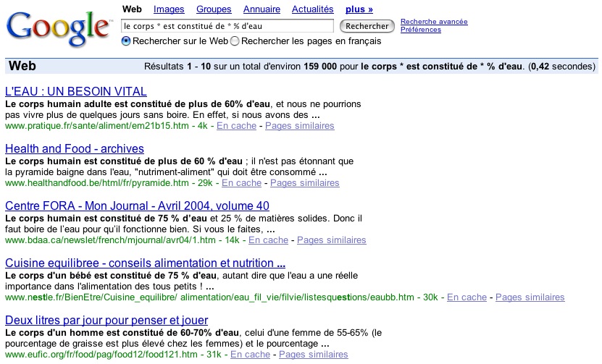This screenshot has height=364, width=602.
Task: Open 'Pages similaires' for healthandfood.be result
Action: click(x=305, y=183)
